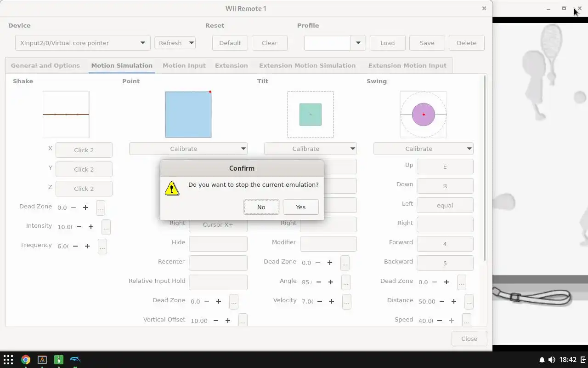Click the Point Right Cursor X+ mapping
The width and height of the screenshot is (588, 368).
(x=218, y=225)
